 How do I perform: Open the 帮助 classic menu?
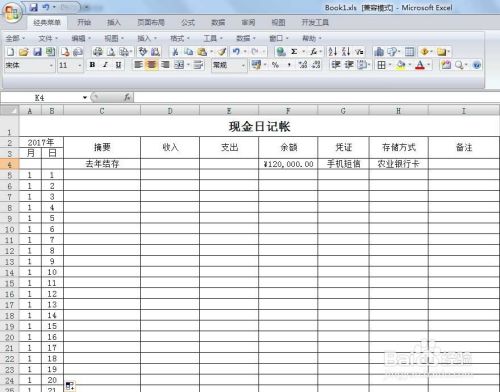click(x=312, y=38)
